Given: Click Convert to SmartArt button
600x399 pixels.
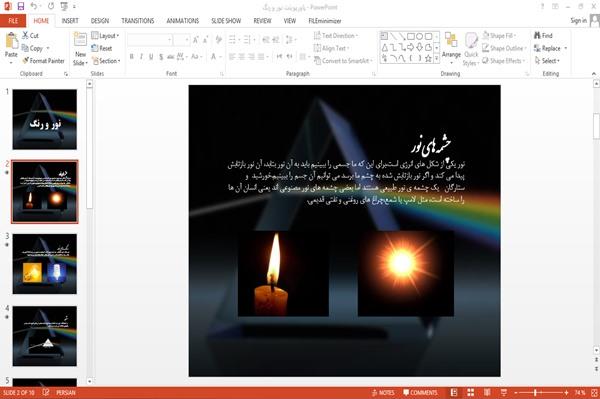Looking at the screenshot, I should pos(343,61).
